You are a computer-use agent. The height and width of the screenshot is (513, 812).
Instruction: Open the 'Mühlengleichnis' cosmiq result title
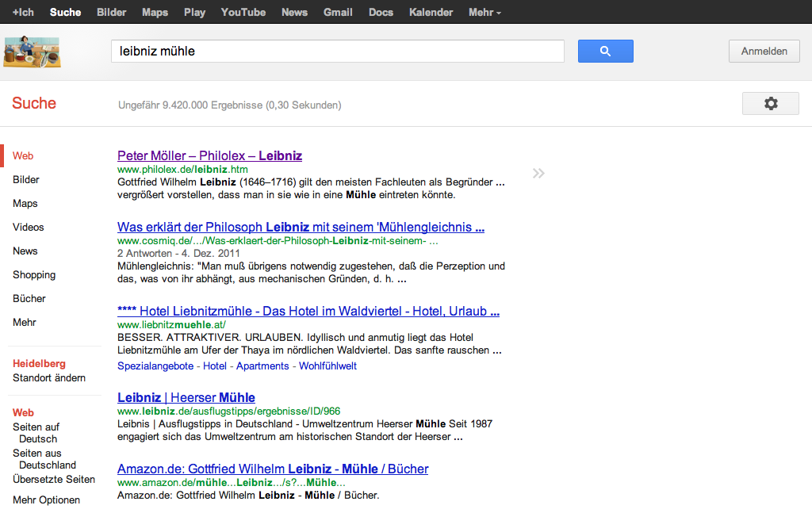301,228
